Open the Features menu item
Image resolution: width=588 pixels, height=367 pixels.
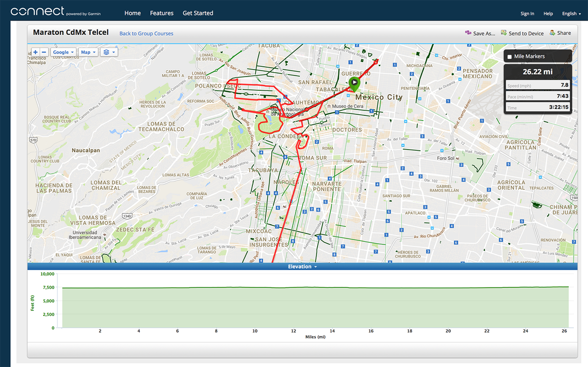162,13
